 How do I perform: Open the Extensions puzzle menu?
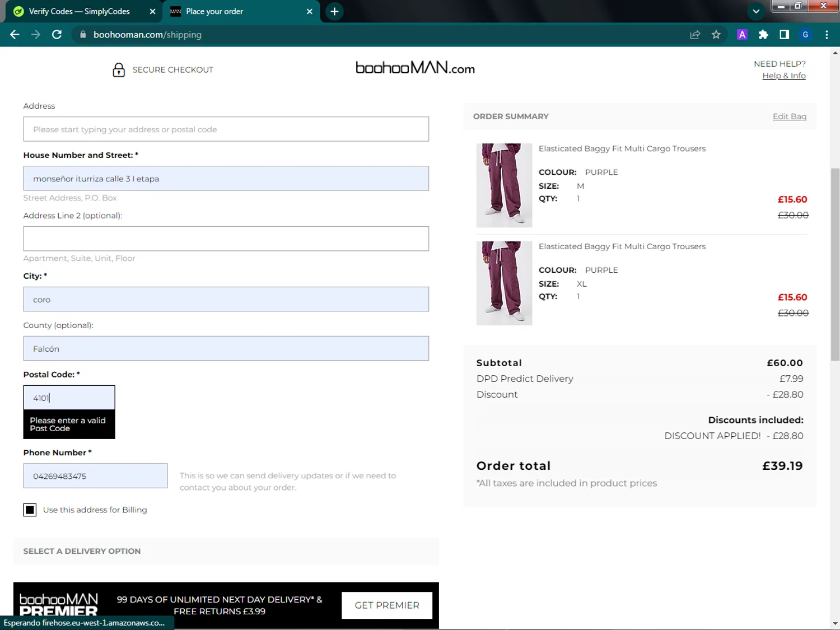coord(763,35)
